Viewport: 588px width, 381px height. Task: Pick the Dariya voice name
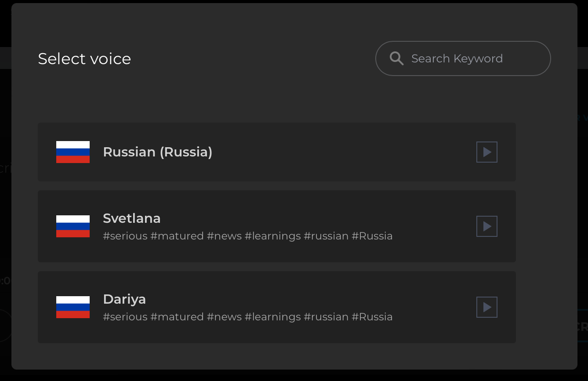point(124,299)
